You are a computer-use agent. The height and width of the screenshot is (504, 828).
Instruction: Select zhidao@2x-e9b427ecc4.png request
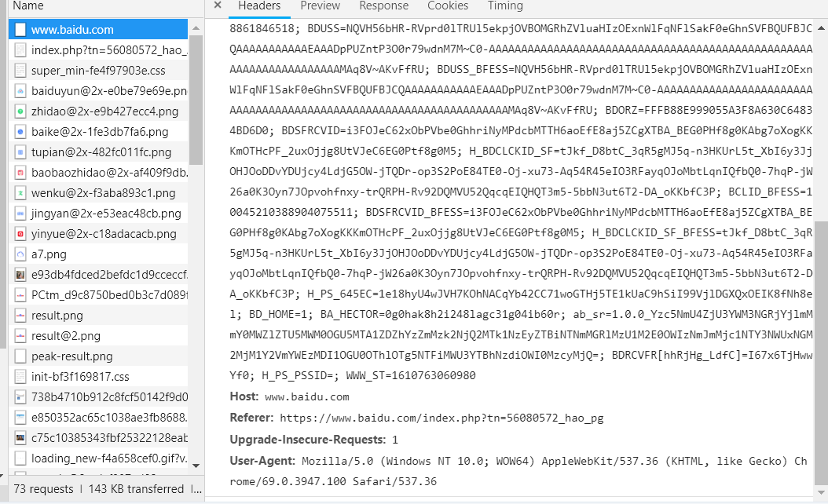98,111
